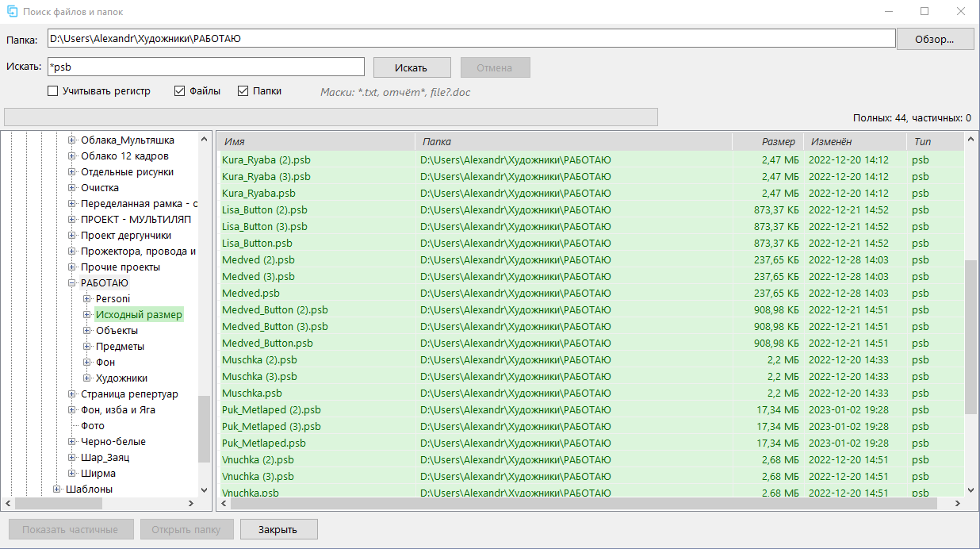Screen dimensions: 980x549
Task: Click the results list vertical scrollbar thumb
Action: 970,336
